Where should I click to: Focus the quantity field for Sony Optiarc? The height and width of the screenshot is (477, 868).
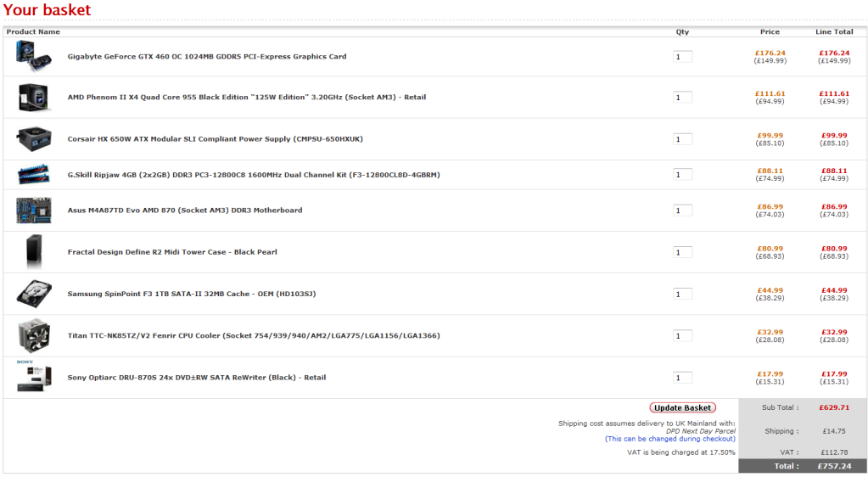tap(682, 378)
